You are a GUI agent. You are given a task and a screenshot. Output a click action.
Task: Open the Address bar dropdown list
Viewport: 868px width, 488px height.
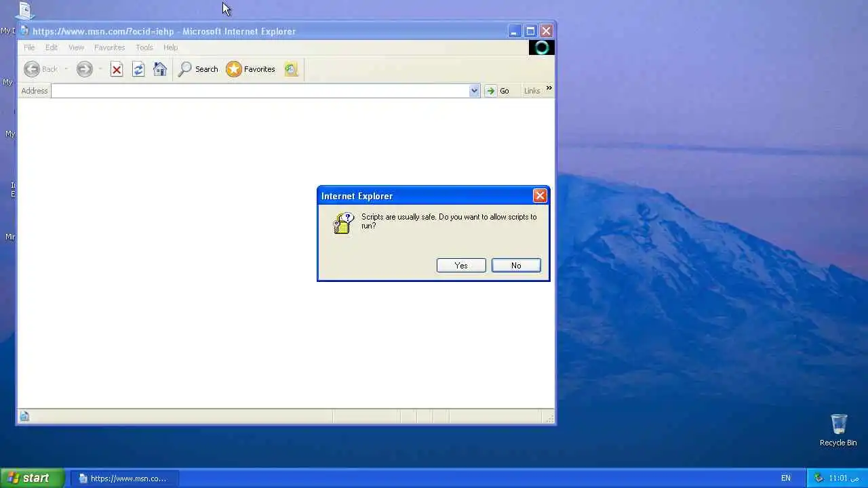pyautogui.click(x=474, y=91)
